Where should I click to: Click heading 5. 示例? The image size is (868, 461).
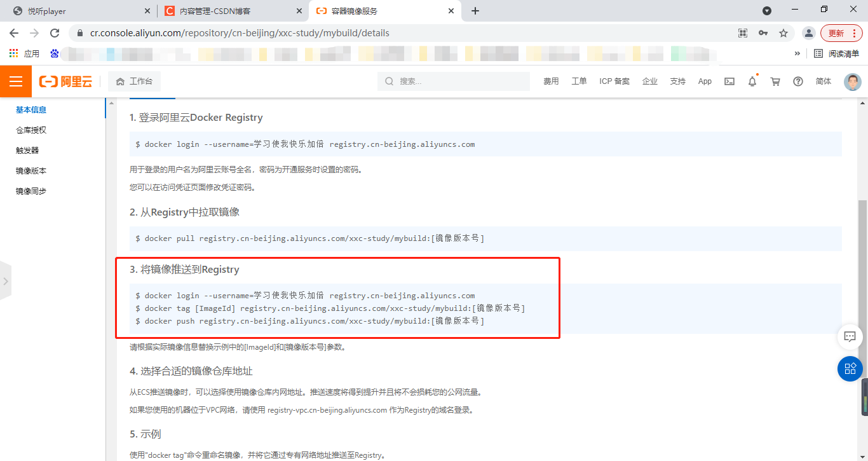click(x=146, y=434)
